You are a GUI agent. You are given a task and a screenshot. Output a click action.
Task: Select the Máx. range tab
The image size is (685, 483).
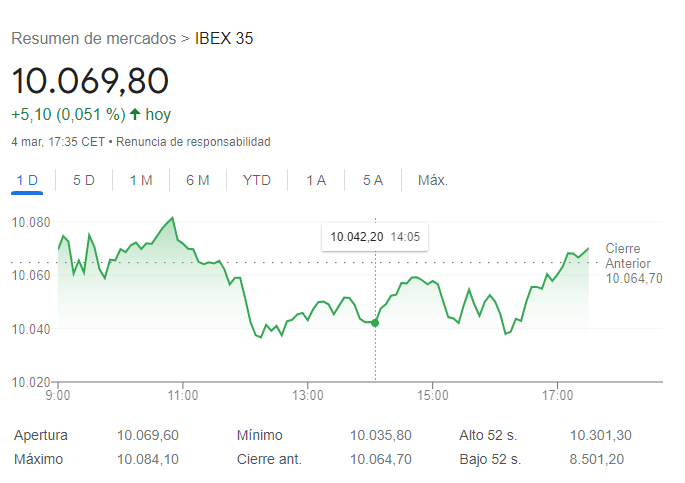click(x=433, y=180)
